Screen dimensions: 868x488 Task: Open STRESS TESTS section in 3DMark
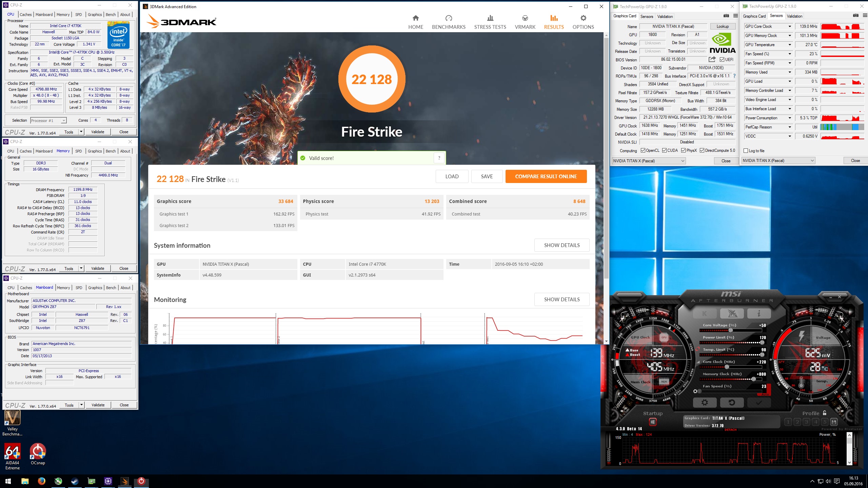coord(490,22)
